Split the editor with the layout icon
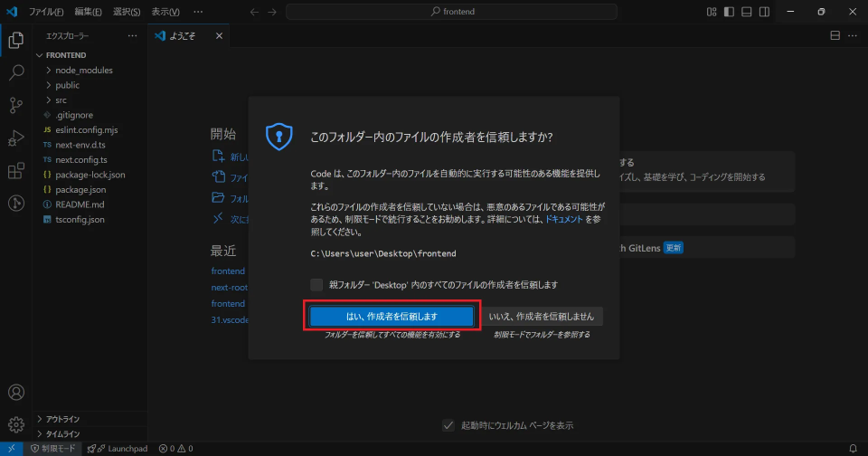The height and width of the screenshot is (456, 868). (835, 36)
